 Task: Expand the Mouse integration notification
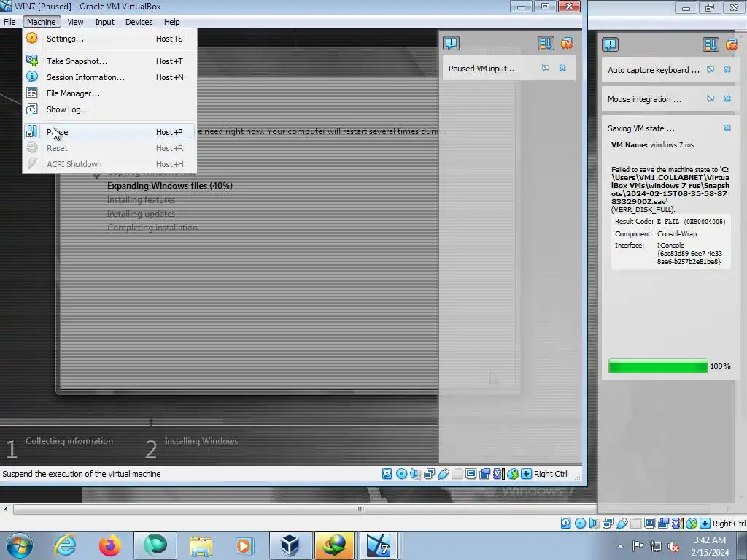pos(645,99)
